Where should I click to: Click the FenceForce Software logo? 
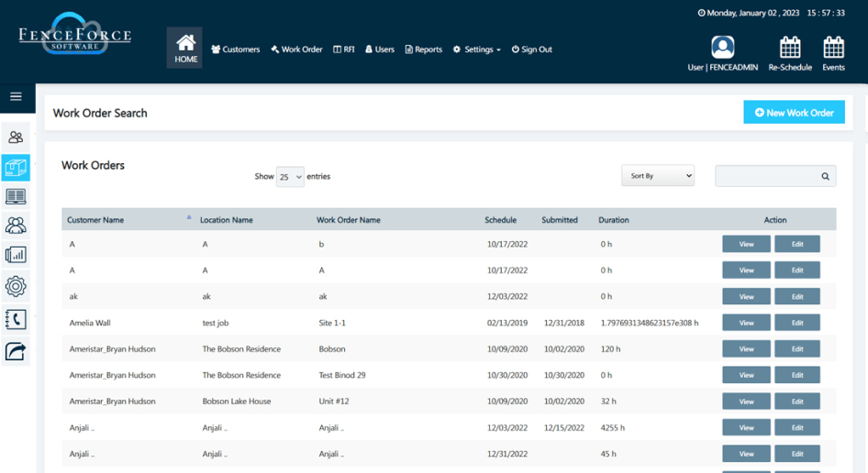pyautogui.click(x=74, y=34)
